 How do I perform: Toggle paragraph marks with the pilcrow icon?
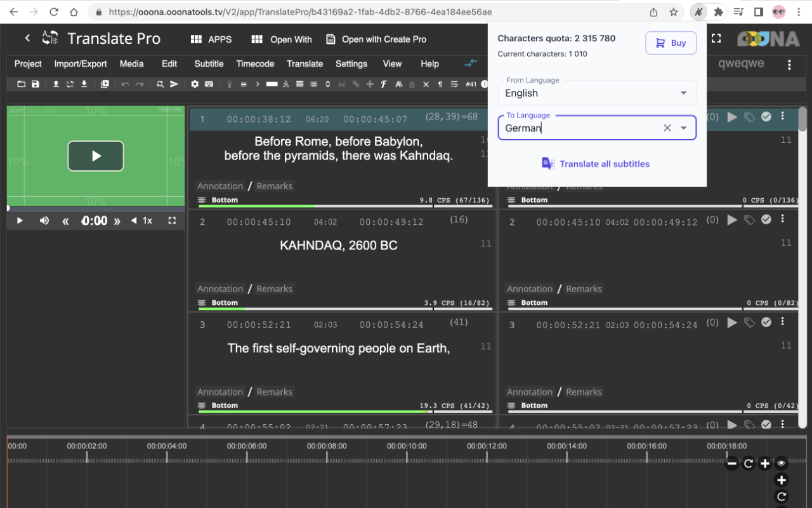(440, 84)
